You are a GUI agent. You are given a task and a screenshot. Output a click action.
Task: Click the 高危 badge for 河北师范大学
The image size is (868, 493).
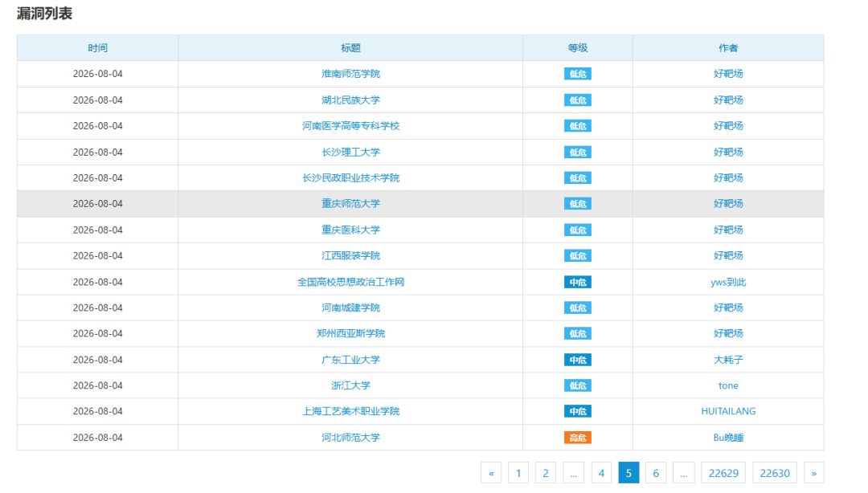577,438
